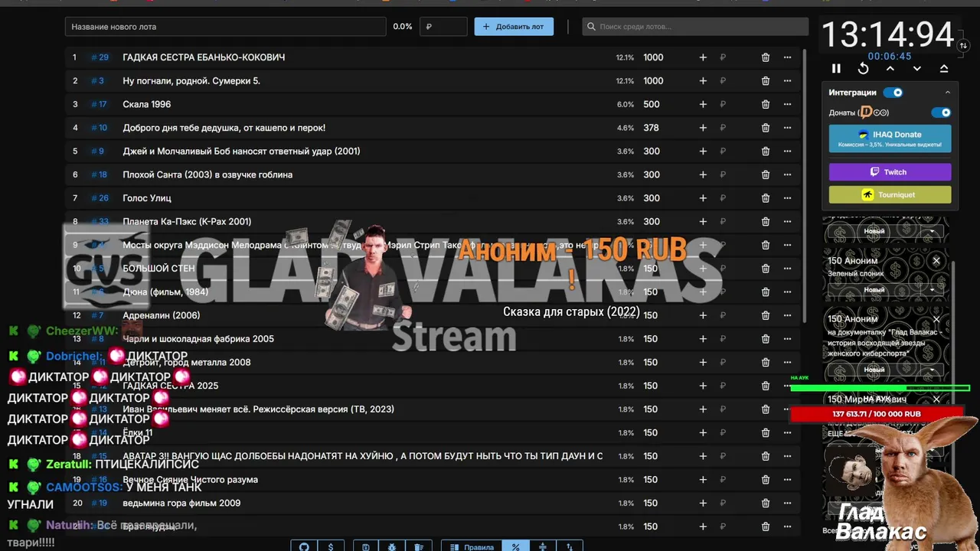Click the compact rows toolbar icon
This screenshot has height=551, width=980.
pyautogui.click(x=543, y=546)
